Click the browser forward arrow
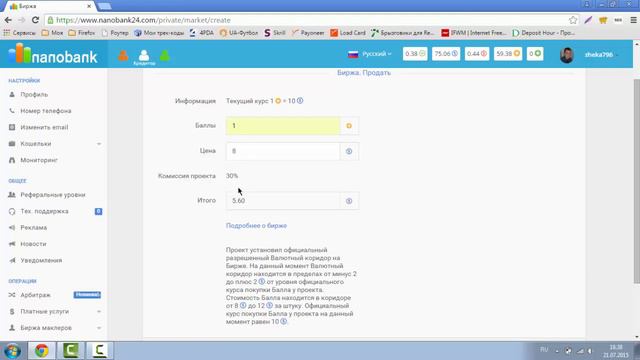 pyautogui.click(x=22, y=20)
